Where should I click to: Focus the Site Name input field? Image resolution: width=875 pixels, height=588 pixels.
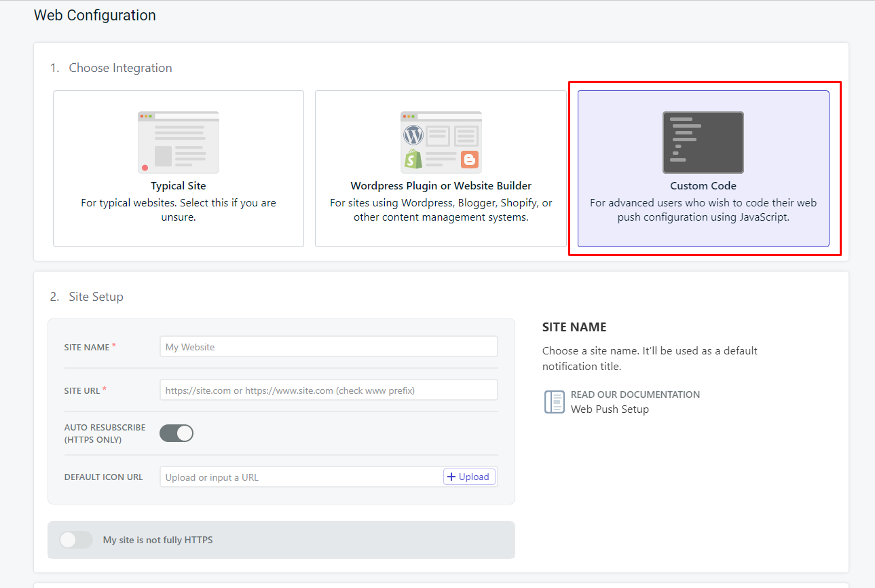[x=329, y=347]
